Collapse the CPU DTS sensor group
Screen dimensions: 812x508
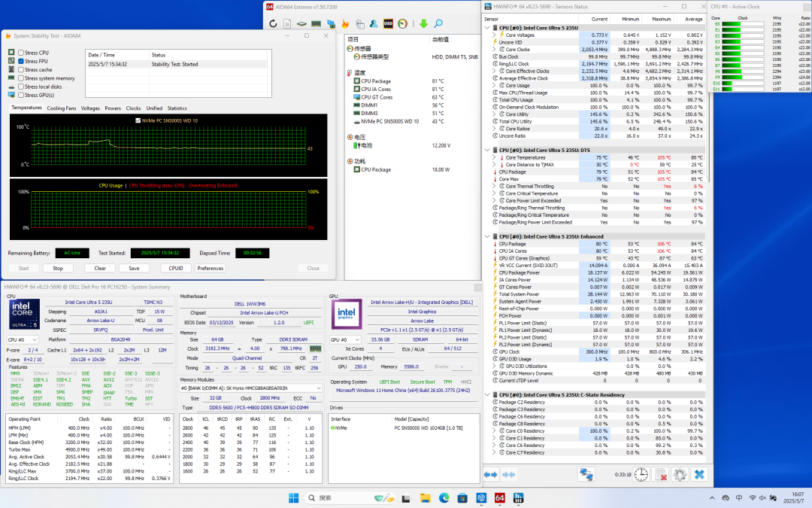[487, 151]
